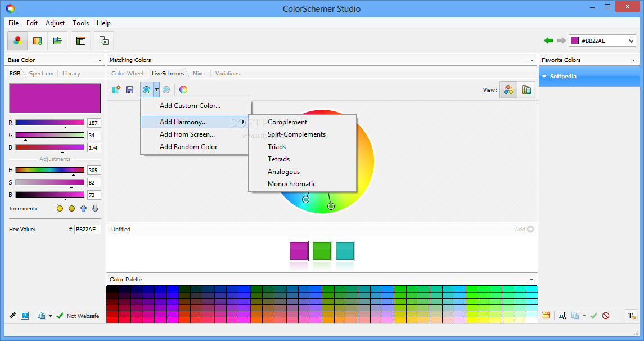The image size is (644, 341).
Task: Open the File menu
Action: point(13,23)
